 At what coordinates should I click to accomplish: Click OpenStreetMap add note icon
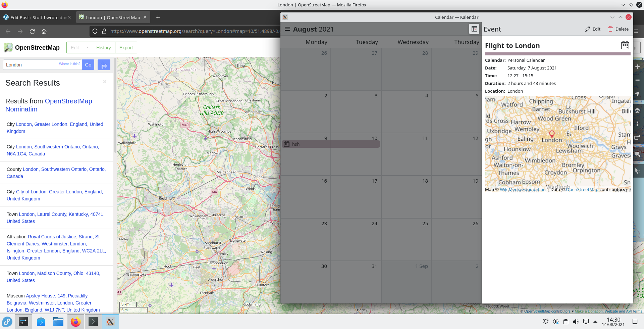click(x=638, y=154)
